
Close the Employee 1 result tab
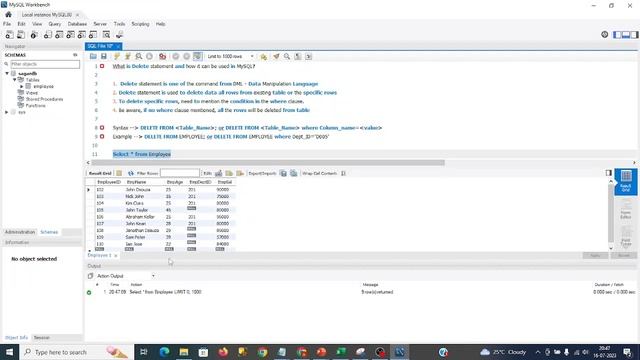[116, 256]
